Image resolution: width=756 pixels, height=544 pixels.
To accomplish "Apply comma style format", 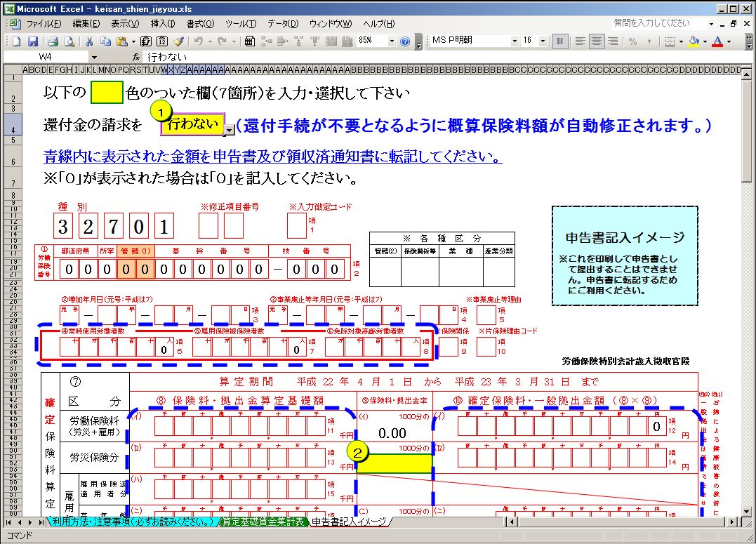I will click(649, 41).
